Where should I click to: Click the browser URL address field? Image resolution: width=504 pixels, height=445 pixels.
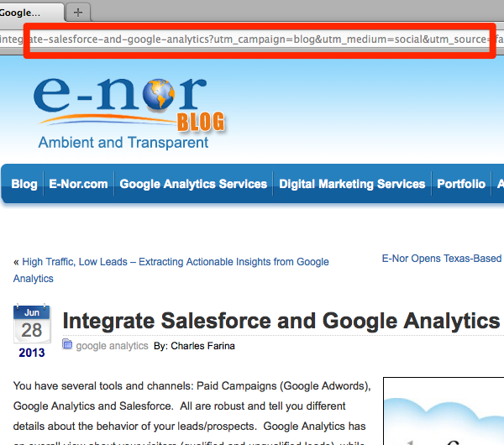pos(252,39)
